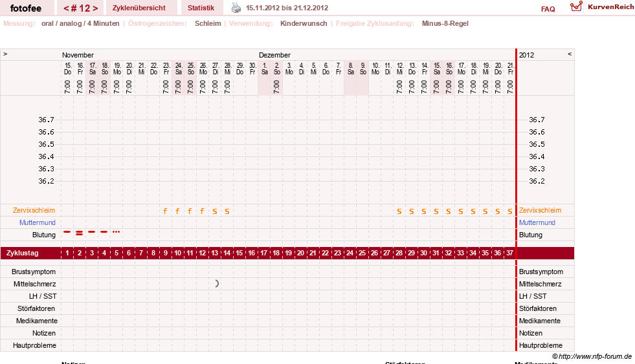
Task: Select the '9. So' date column header
Action: point(363,69)
